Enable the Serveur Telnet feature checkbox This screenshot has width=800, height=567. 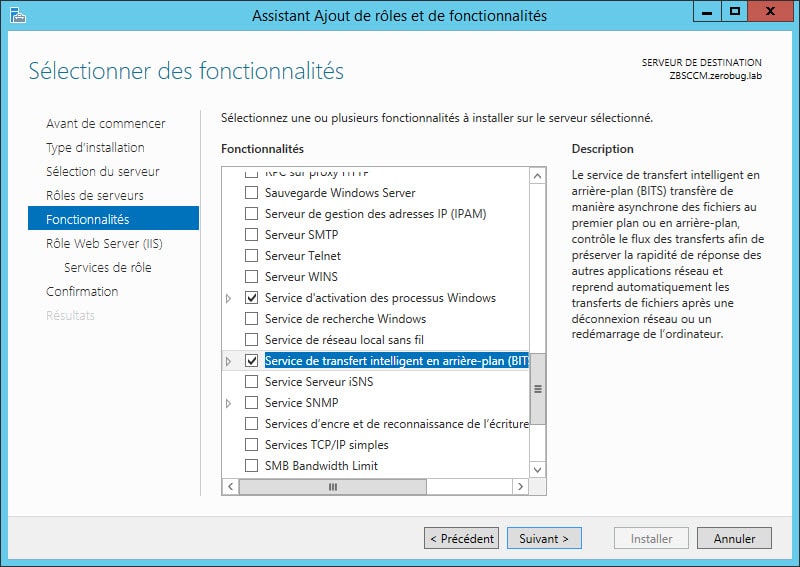pyautogui.click(x=252, y=256)
